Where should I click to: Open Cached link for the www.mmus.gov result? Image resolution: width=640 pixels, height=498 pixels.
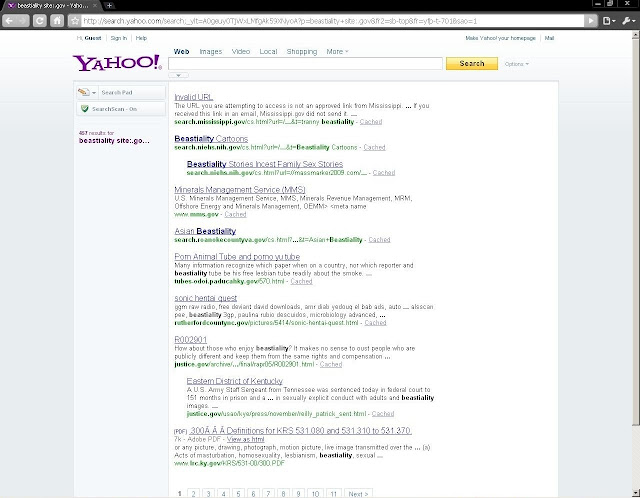coord(235,214)
